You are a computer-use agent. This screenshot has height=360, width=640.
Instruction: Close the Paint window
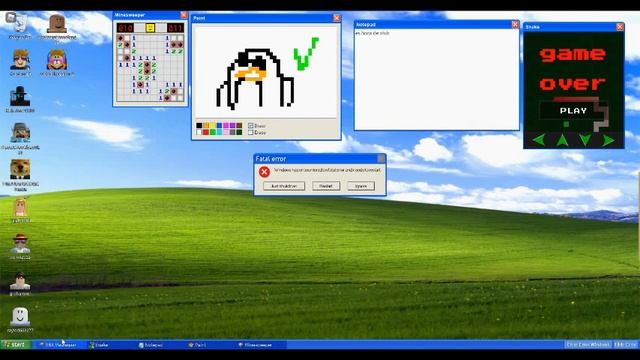tap(336, 18)
